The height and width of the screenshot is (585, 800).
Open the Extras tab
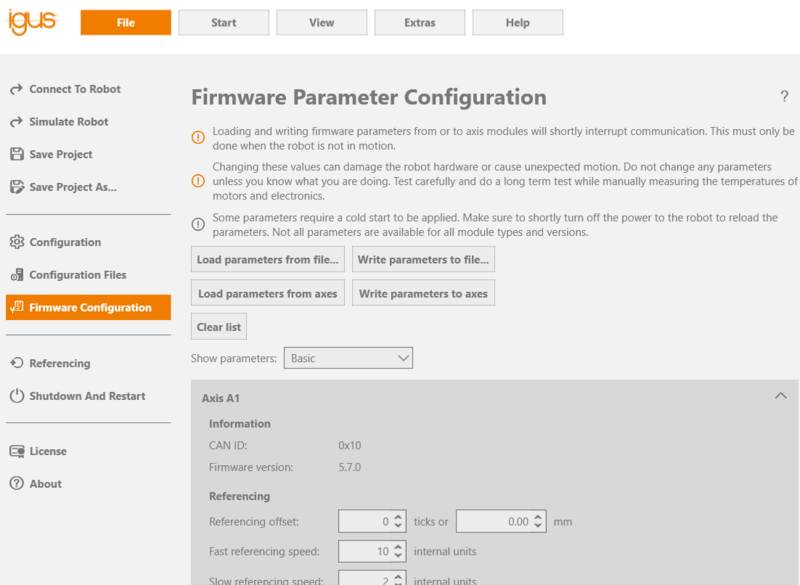coord(419,22)
